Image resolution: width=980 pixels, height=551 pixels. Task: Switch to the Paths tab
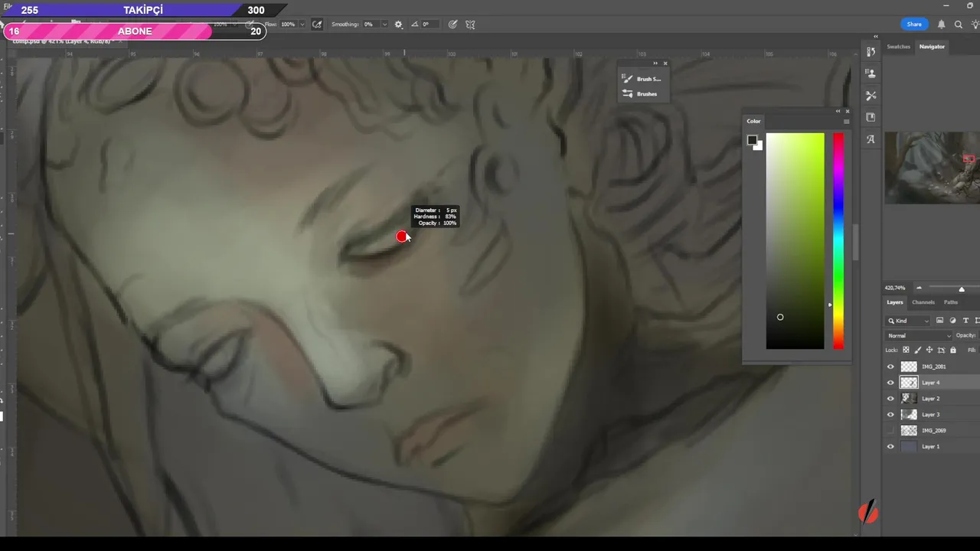coord(951,302)
